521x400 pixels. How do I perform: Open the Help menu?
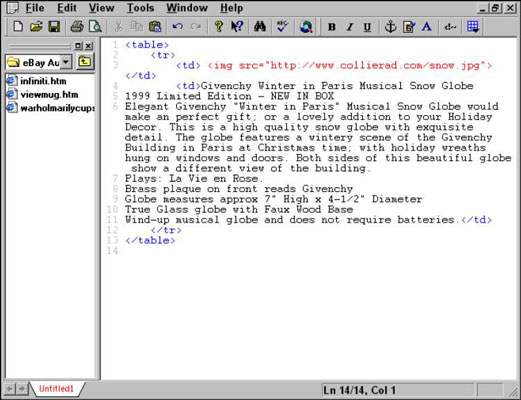point(231,8)
